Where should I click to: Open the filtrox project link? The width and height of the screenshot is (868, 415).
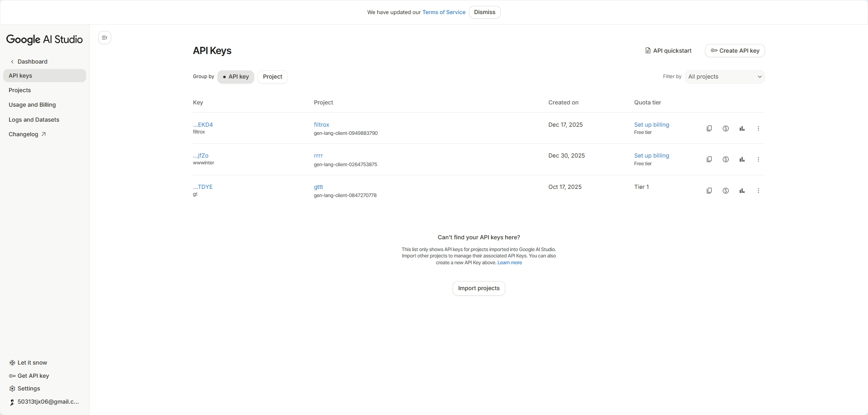pyautogui.click(x=321, y=125)
